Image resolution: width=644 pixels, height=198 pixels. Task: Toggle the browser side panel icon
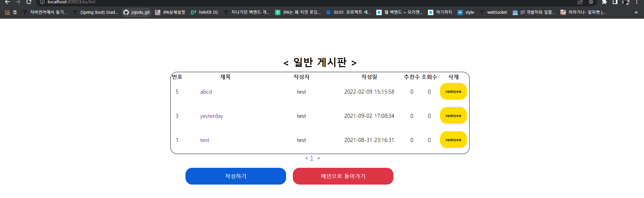coord(615,2)
